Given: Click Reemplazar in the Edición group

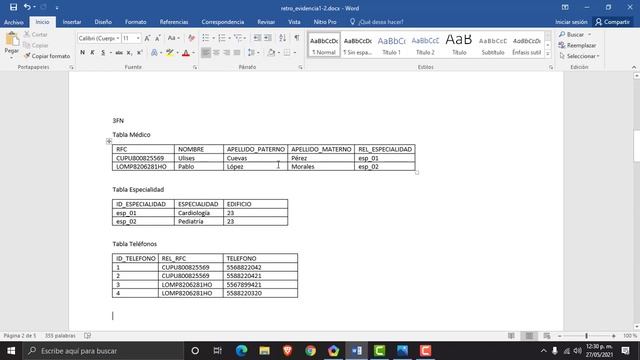Looking at the screenshot, I should tap(578, 45).
